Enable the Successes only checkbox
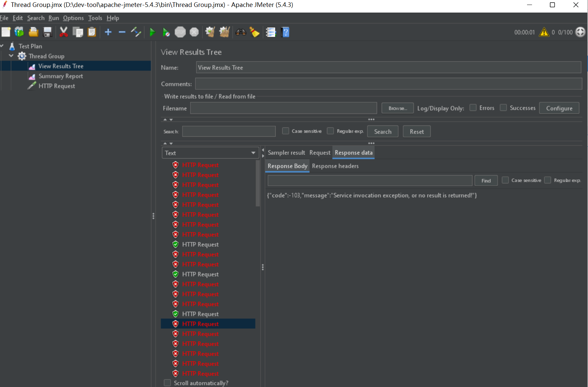 point(503,108)
